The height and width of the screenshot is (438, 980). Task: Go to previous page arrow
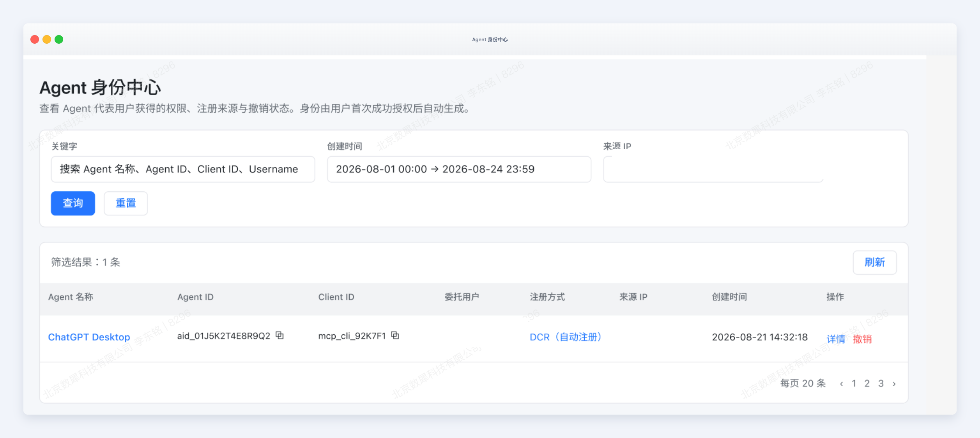pyautogui.click(x=842, y=384)
